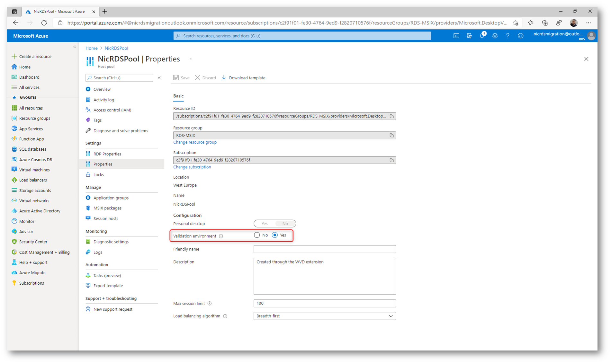611x364 pixels.
Task: Click Discard in the command bar
Action: pyautogui.click(x=206, y=78)
